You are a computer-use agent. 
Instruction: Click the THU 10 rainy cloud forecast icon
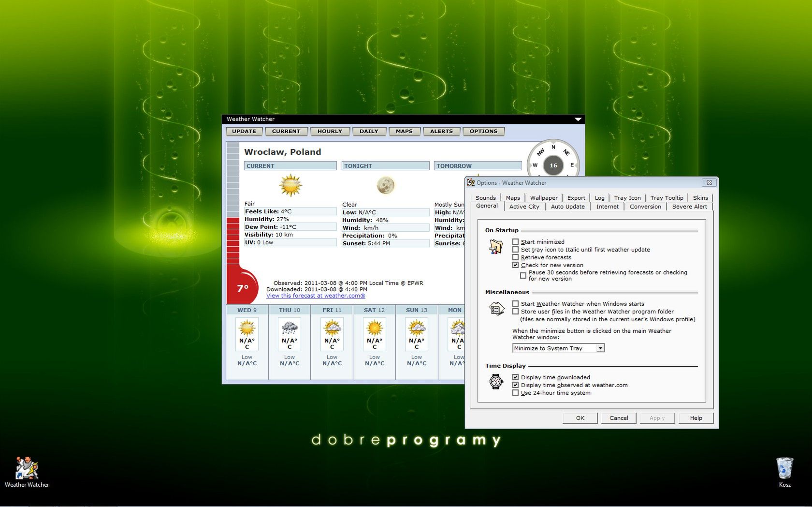point(290,328)
